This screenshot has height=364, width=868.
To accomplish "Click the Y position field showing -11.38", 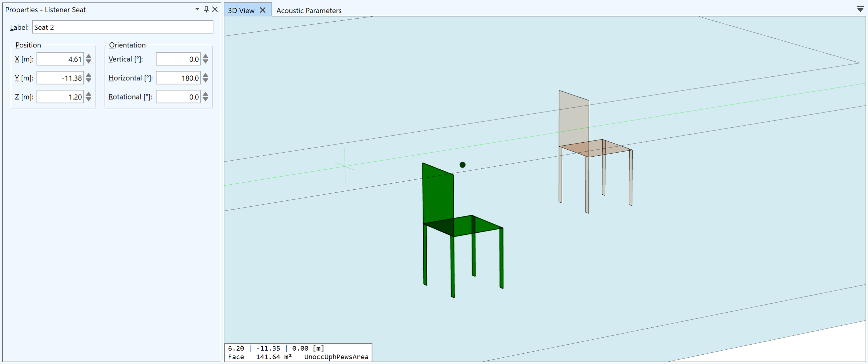I will 60,78.
